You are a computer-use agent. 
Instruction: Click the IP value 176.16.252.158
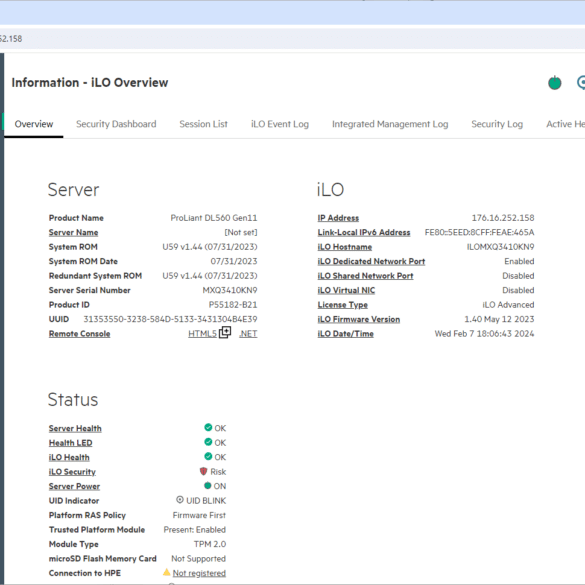pyautogui.click(x=503, y=218)
